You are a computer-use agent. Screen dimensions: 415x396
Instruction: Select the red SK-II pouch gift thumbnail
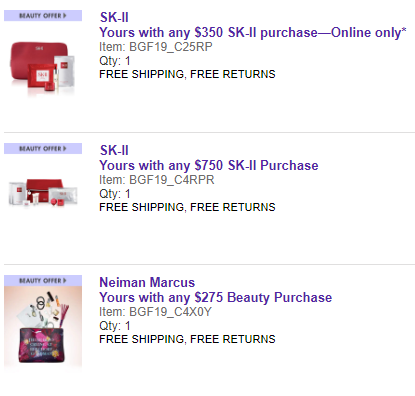42,69
